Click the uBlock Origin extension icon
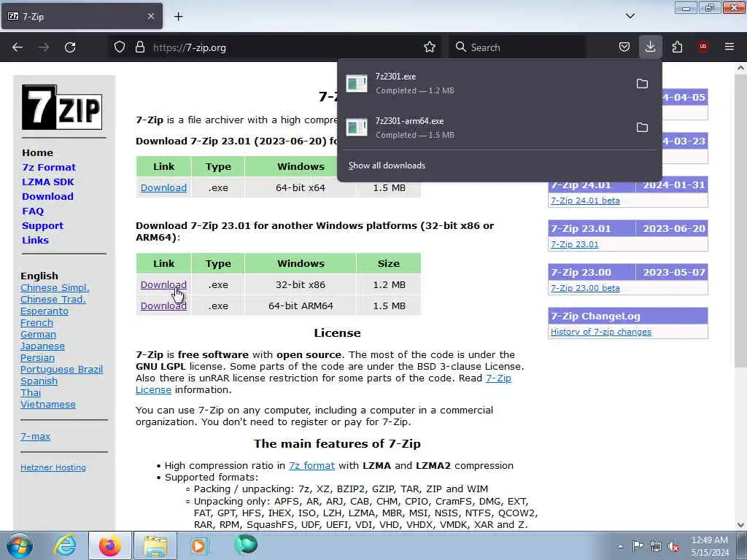The height and width of the screenshot is (560, 747). pos(703,47)
